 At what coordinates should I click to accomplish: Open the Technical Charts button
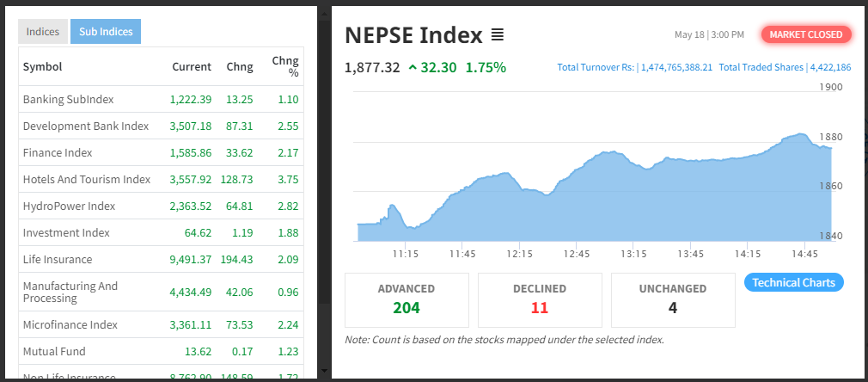tap(793, 282)
